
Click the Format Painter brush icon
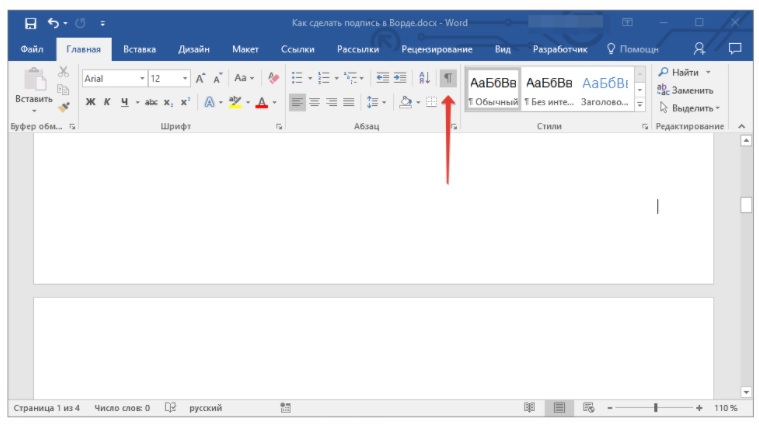click(63, 106)
